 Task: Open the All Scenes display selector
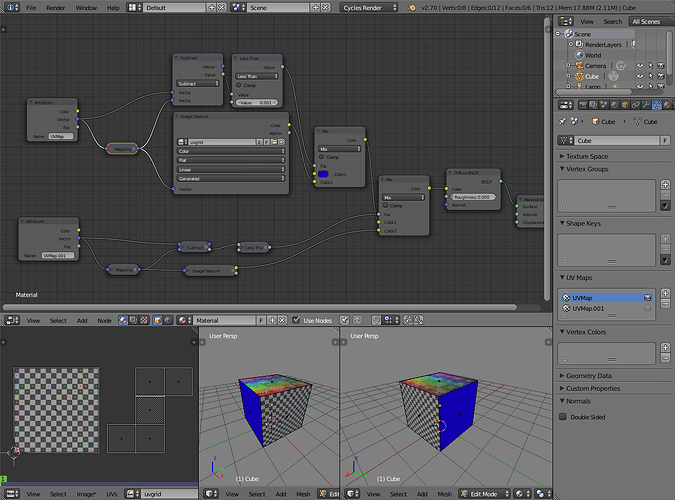click(650, 21)
